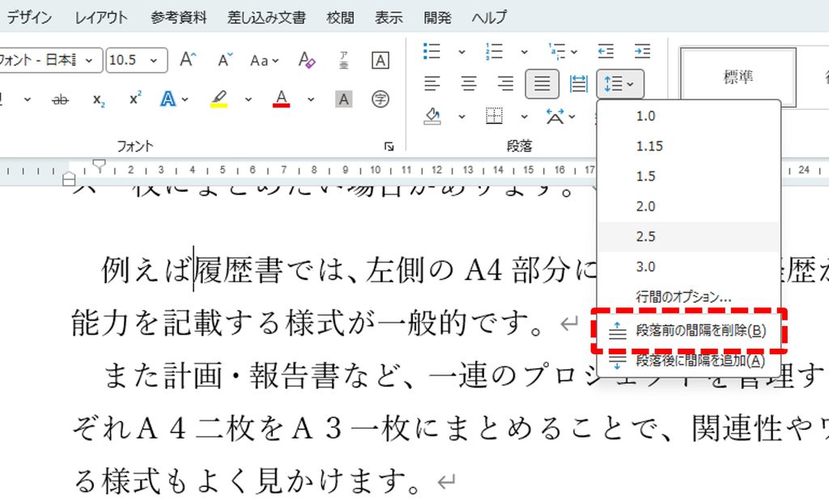829x504 pixels.
Task: Open font color dropdown arrow
Action: 310,100
